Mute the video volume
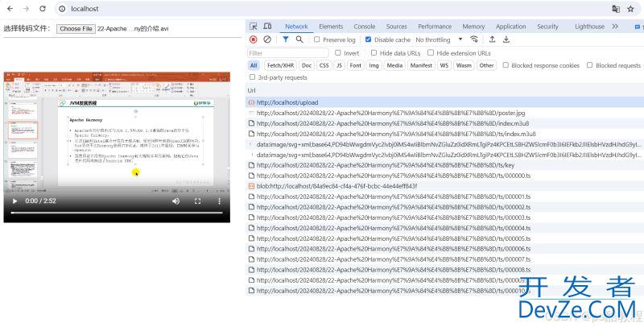The image size is (644, 327). point(175,201)
